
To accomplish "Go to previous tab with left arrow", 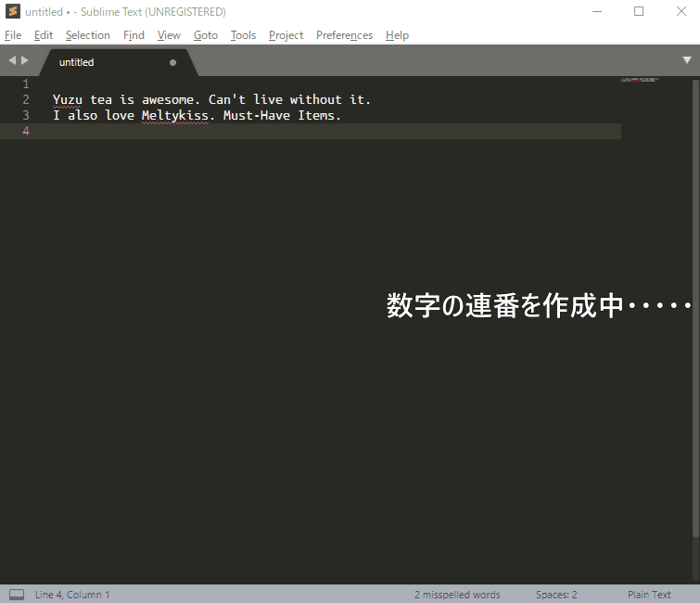I will 12,60.
